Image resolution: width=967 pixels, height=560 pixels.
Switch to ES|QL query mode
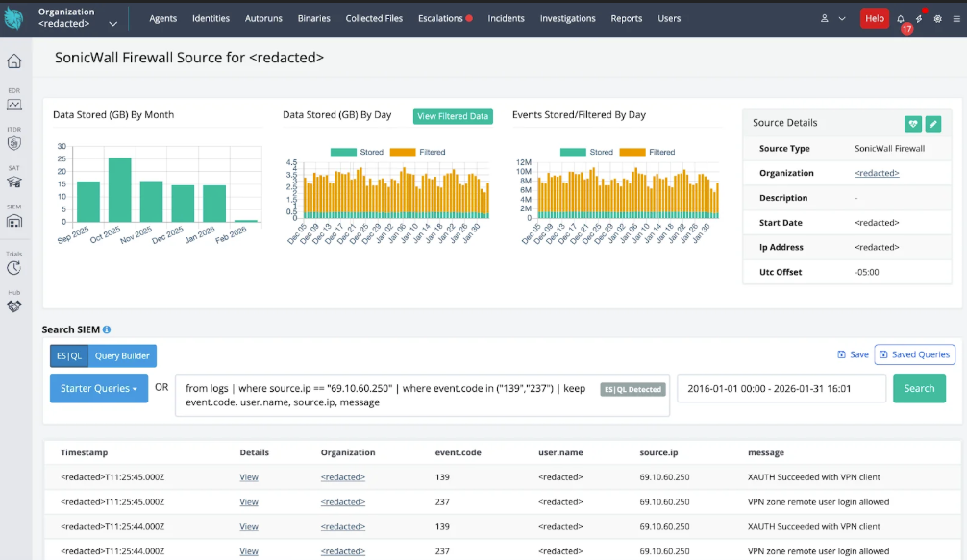click(68, 355)
